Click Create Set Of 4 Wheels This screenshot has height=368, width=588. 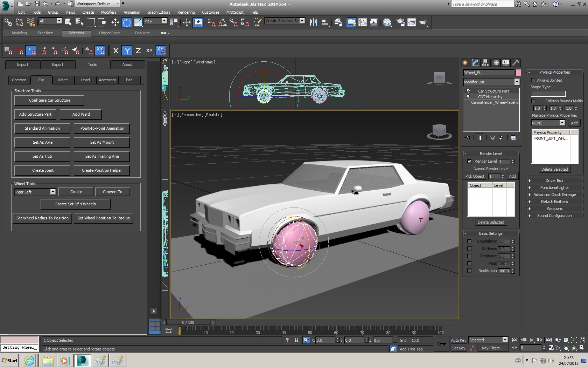tap(75, 204)
